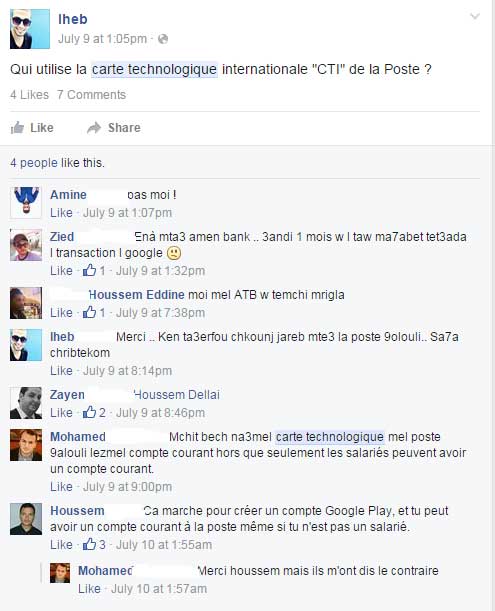Click the globe privacy icon beside the post time
495x611 pixels.
[163, 39]
